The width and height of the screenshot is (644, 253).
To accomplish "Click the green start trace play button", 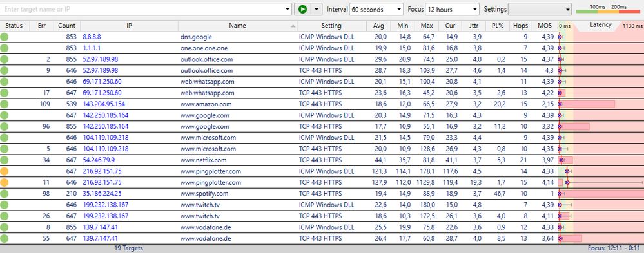I will [303, 9].
